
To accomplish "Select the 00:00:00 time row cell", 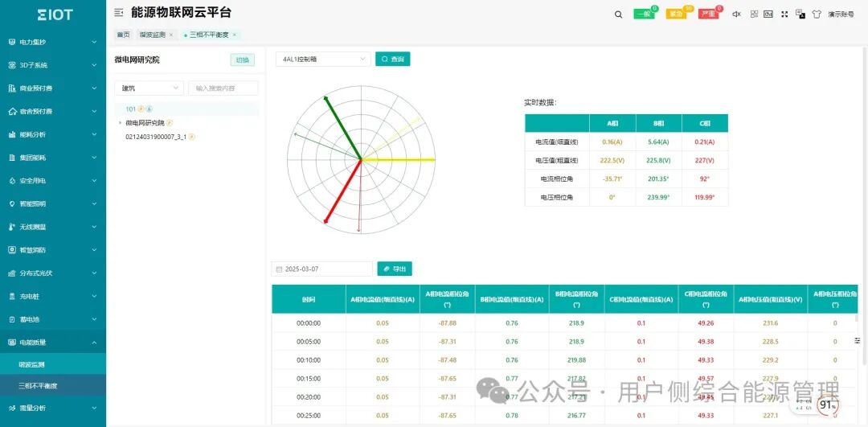I will point(309,323).
